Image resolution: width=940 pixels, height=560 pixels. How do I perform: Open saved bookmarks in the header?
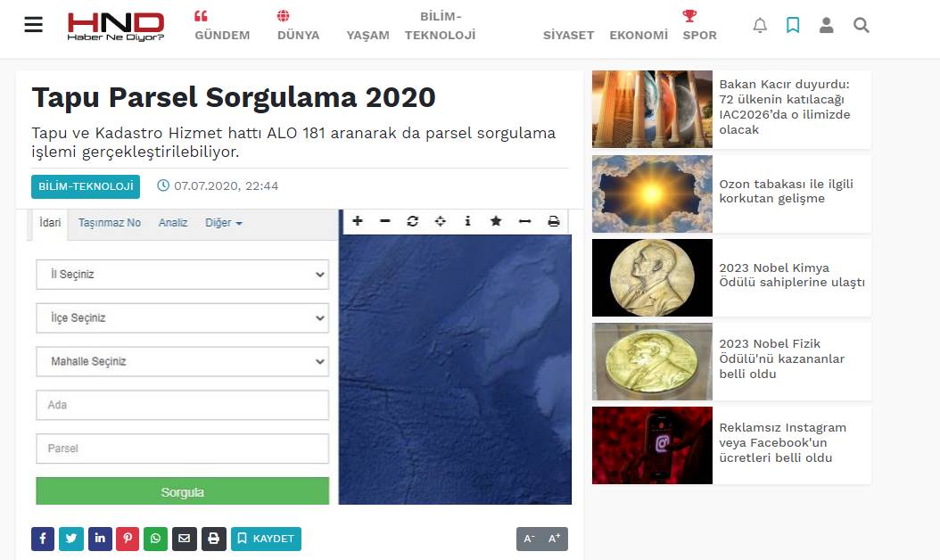tap(793, 25)
